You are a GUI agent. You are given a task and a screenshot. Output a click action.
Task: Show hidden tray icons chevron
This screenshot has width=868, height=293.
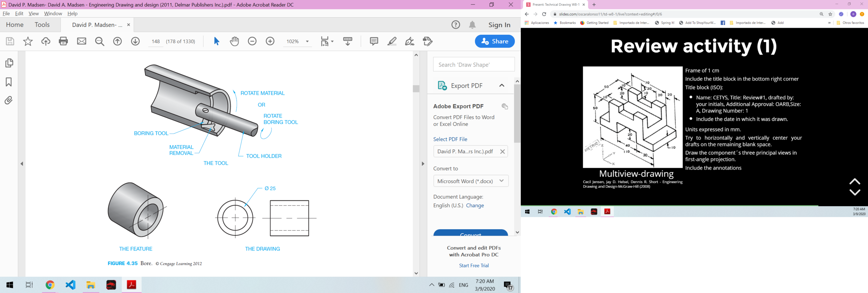(432, 285)
